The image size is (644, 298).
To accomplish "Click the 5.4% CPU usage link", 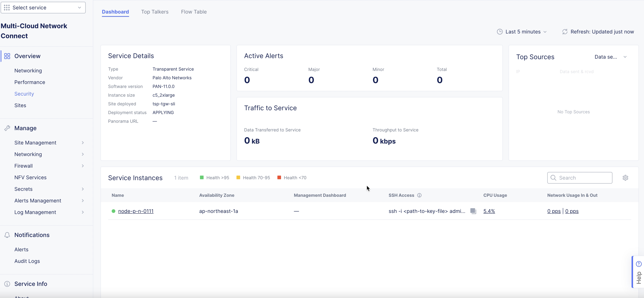I will (489, 211).
